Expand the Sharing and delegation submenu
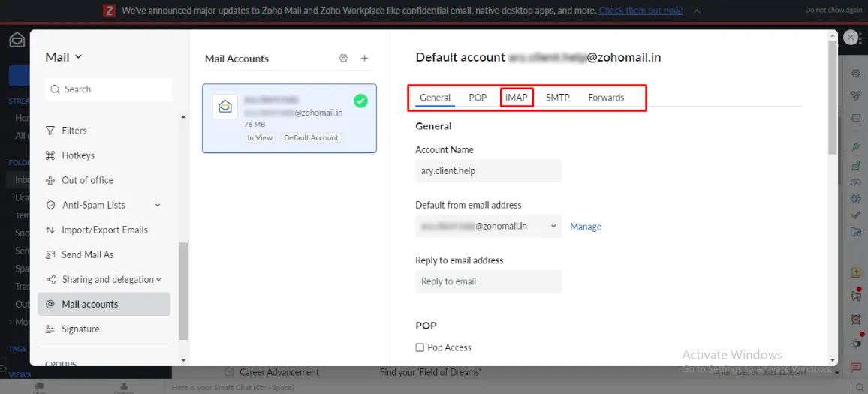The width and height of the screenshot is (868, 394). pyautogui.click(x=159, y=279)
